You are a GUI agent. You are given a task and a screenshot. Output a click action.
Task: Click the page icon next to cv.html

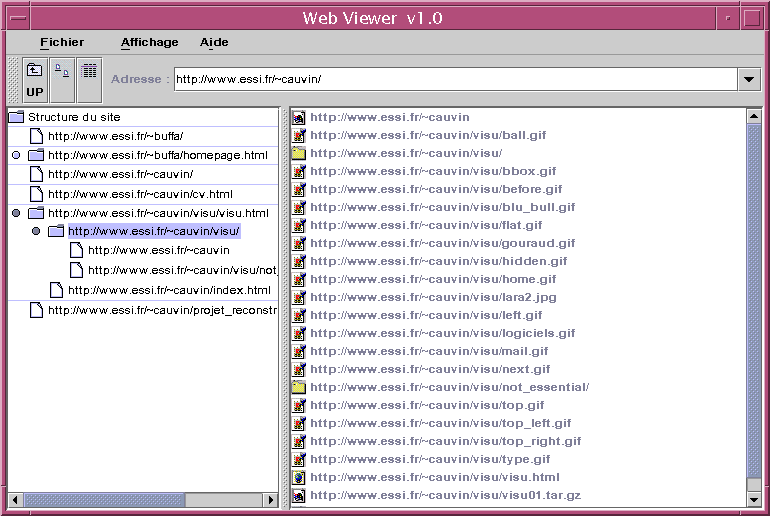click(36, 194)
